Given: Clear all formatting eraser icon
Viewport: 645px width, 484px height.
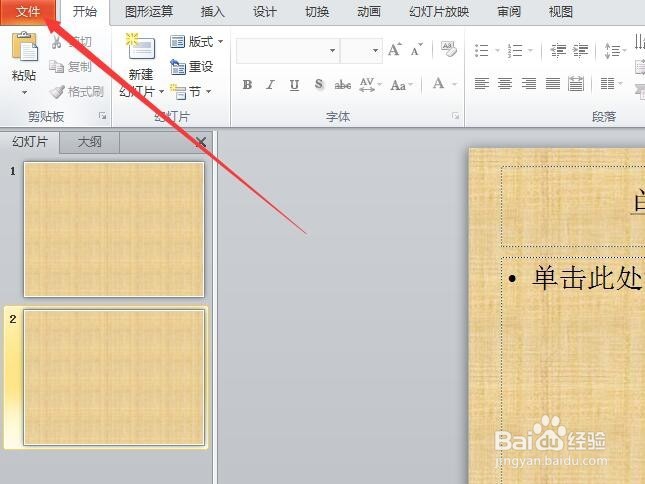Looking at the screenshot, I should 448,49.
